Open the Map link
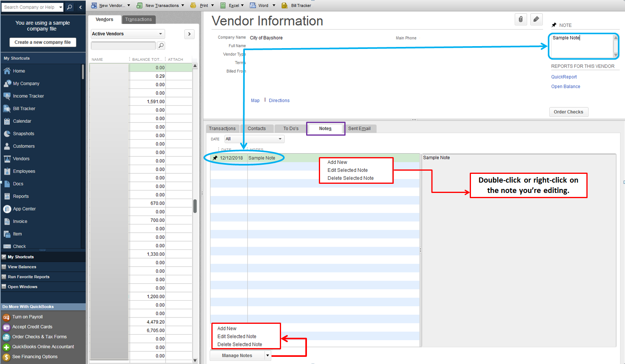Image resolution: width=625 pixels, height=364 pixels. coord(255,101)
